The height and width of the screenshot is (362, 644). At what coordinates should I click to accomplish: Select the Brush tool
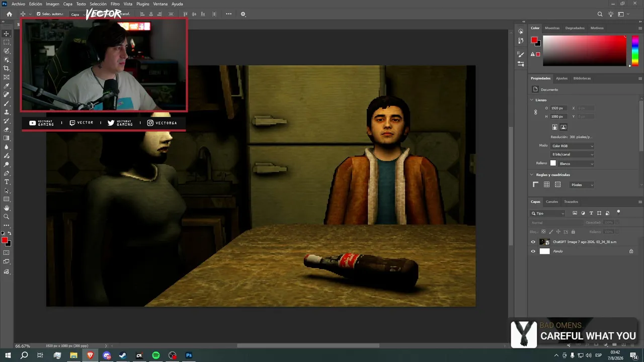coord(7,103)
